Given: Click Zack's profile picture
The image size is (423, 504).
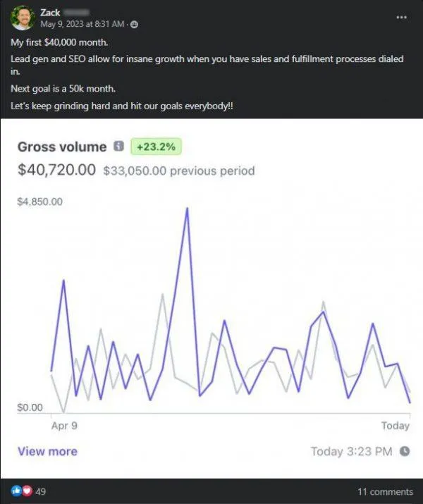Looking at the screenshot, I should (22, 18).
